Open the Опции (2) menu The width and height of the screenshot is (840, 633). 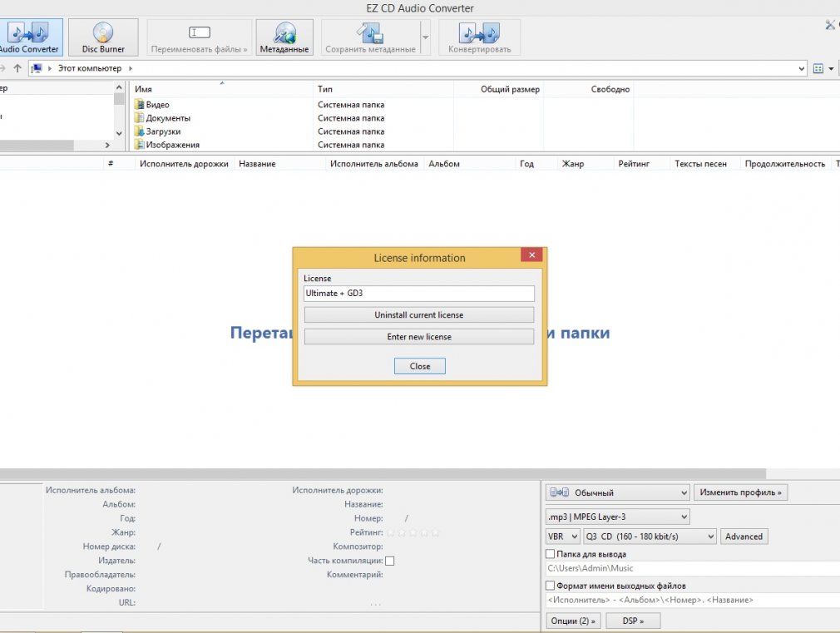(573, 621)
